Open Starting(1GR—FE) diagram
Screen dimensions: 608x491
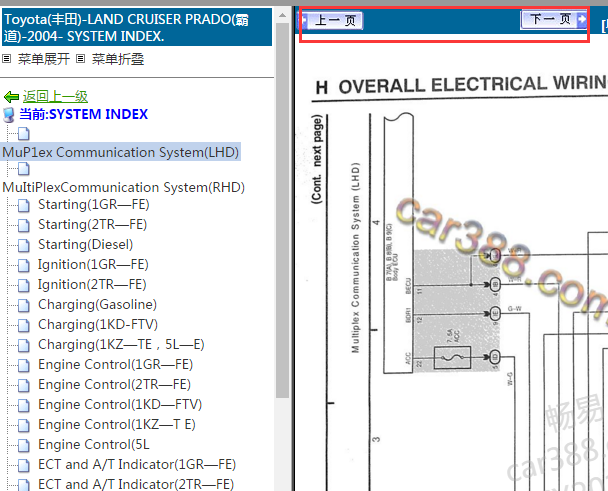pos(94,204)
